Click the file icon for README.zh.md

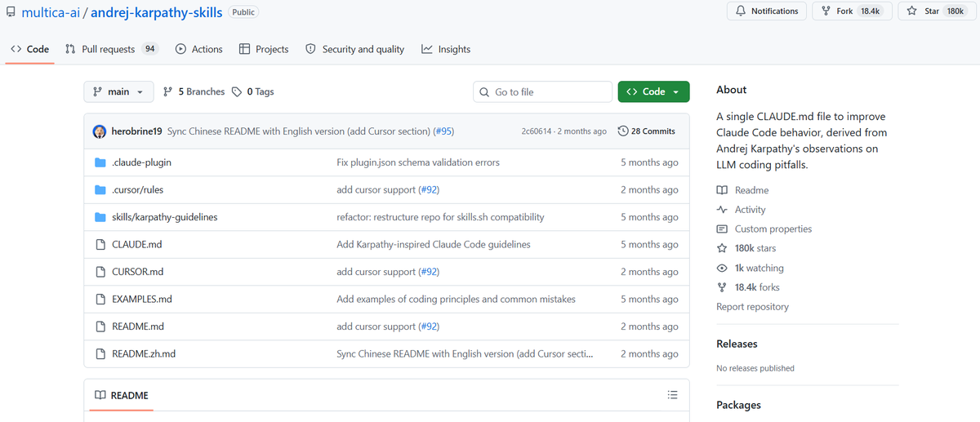pos(100,353)
